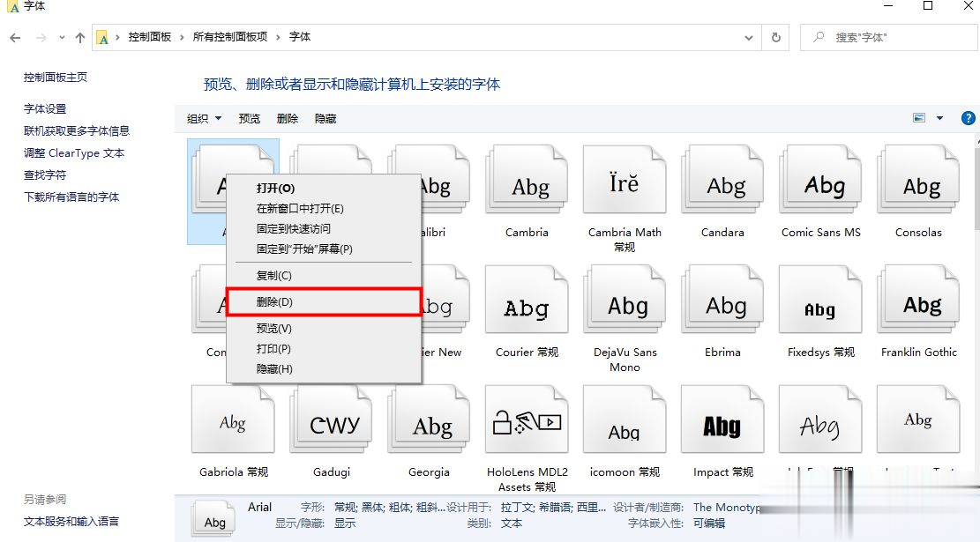Select the Candara font icon
980x542 pixels.
pos(722,180)
